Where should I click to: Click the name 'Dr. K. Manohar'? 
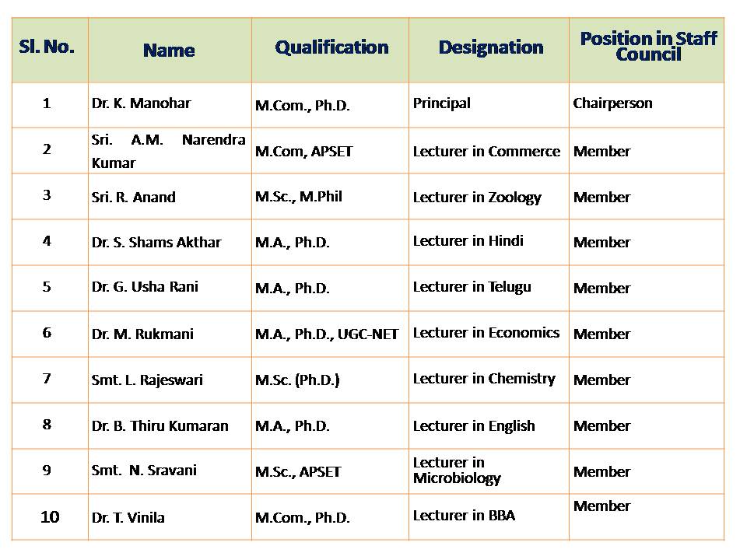[x=141, y=103]
